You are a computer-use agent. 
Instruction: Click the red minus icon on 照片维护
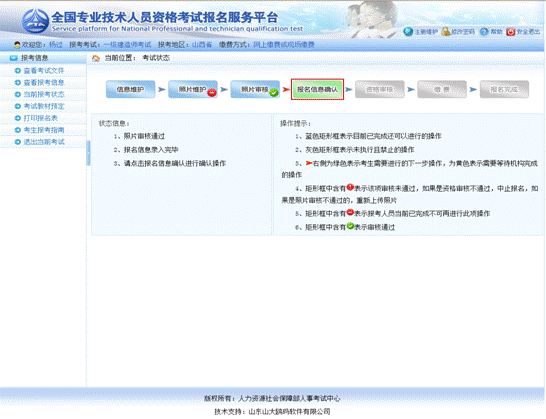pyautogui.click(x=212, y=93)
